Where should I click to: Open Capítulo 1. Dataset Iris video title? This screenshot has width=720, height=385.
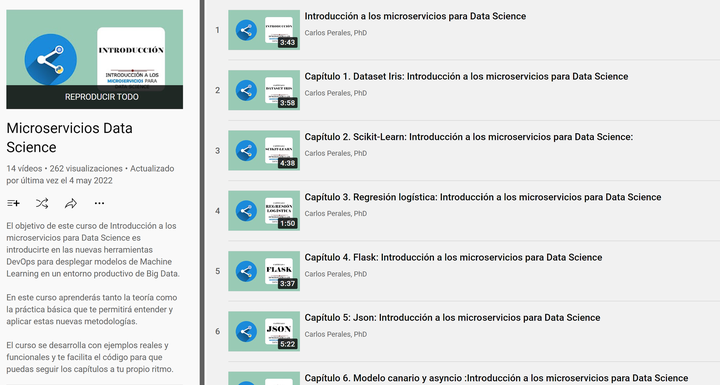tap(466, 76)
